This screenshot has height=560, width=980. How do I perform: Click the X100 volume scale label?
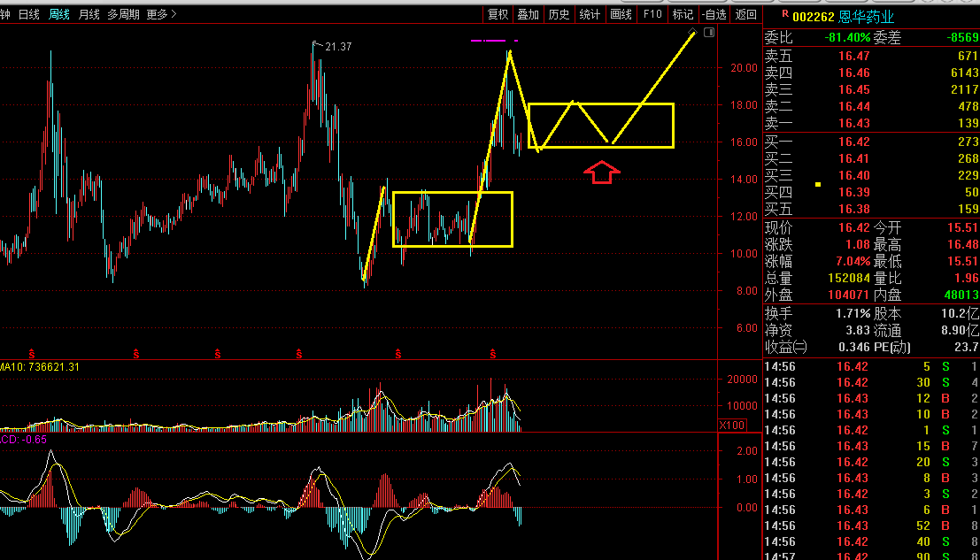(732, 426)
